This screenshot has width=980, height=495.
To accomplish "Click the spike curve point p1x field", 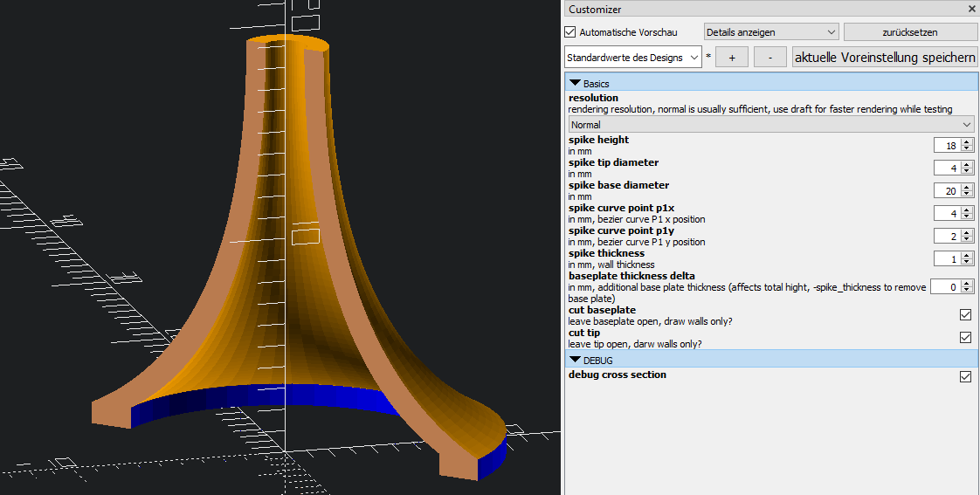I will click(x=947, y=213).
